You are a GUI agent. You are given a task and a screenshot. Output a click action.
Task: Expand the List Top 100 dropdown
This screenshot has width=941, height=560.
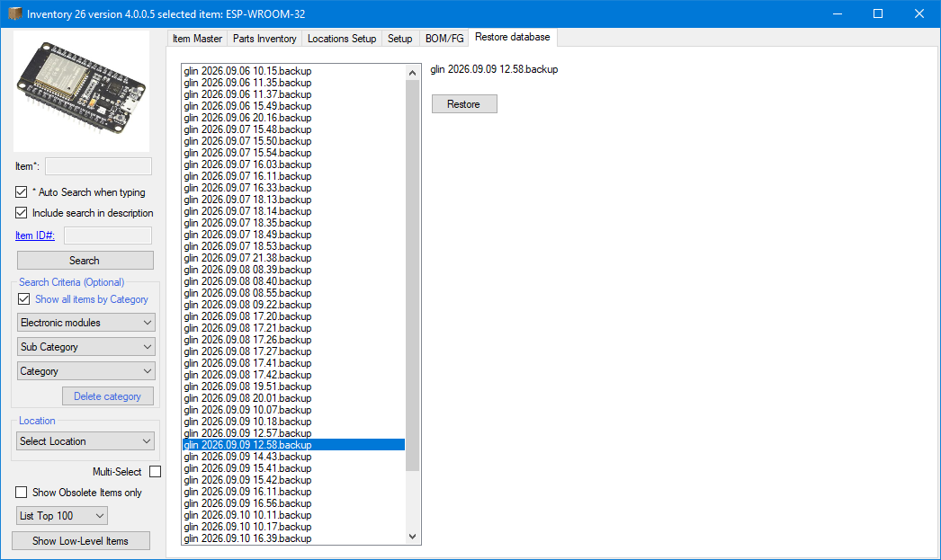[62, 516]
